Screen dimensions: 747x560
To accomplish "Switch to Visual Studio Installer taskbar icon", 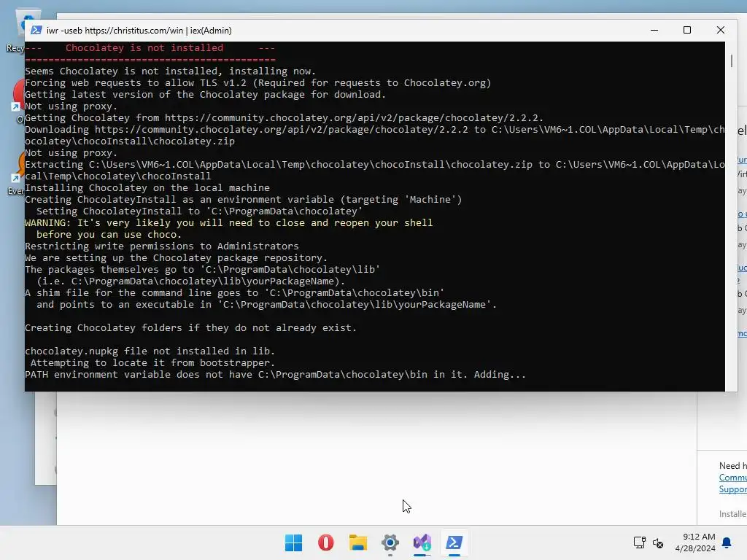I will [422, 542].
